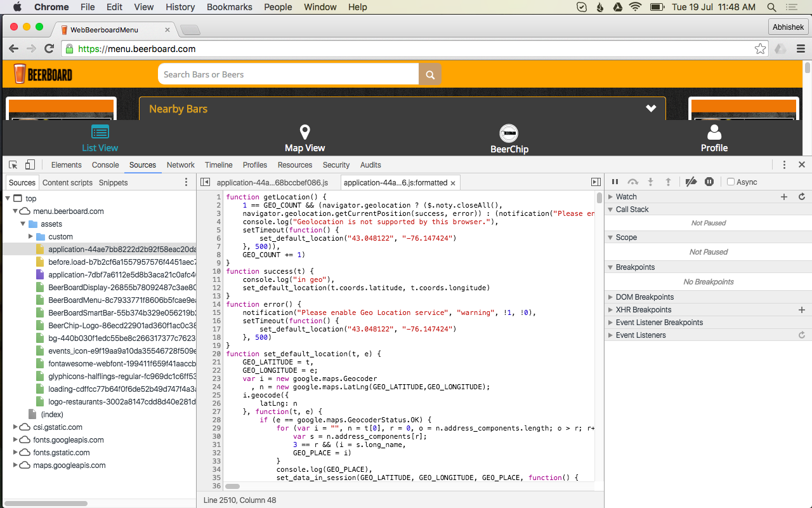Toggle device mode icon in DevTools

click(30, 164)
